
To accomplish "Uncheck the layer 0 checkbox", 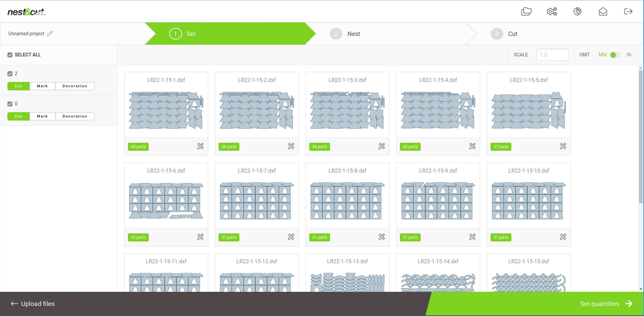I will coord(10,104).
